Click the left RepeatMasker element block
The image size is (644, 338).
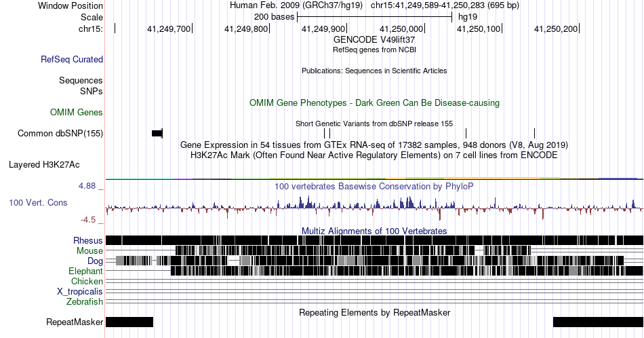[129, 322]
